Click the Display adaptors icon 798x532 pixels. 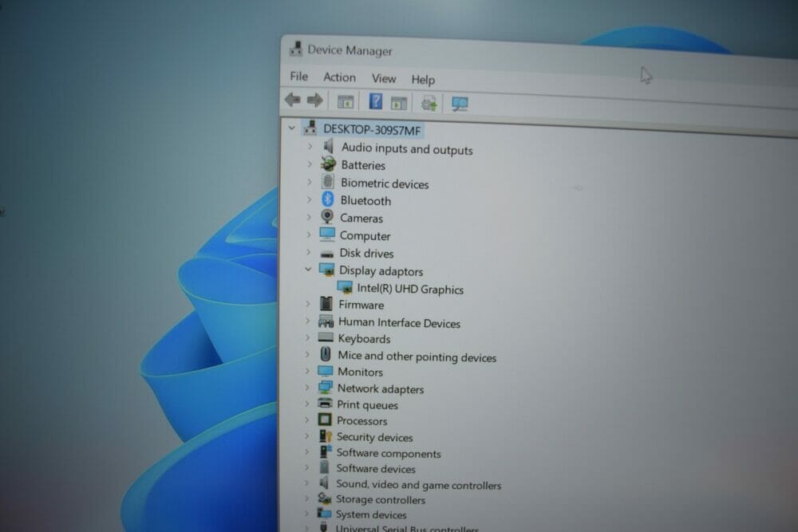coord(326,269)
